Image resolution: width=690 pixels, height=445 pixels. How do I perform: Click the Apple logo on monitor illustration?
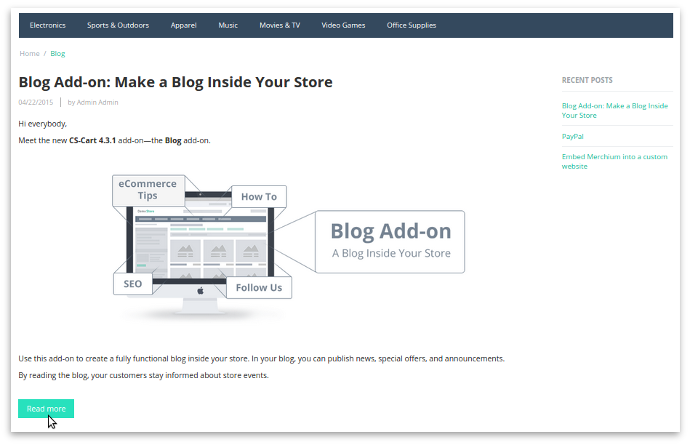pyautogui.click(x=200, y=290)
